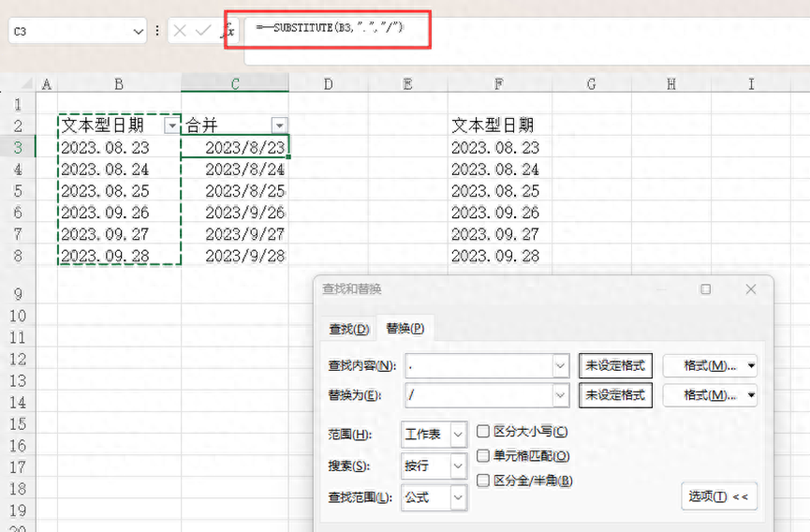The width and height of the screenshot is (810, 532).
Task: Open the Name Box dropdown arrow
Action: [x=138, y=32]
